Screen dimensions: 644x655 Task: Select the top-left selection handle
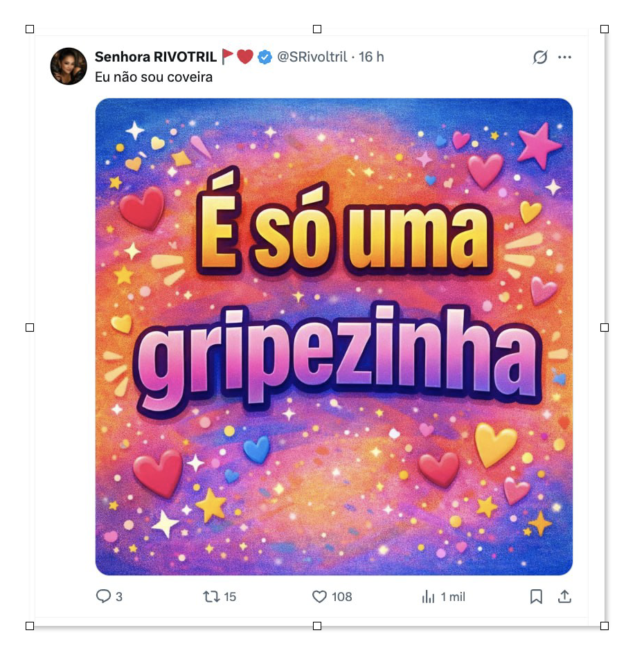[x=30, y=29]
